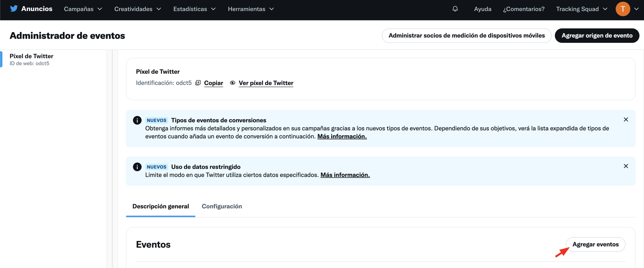
Task: Click the Copiar link
Action: [x=213, y=83]
